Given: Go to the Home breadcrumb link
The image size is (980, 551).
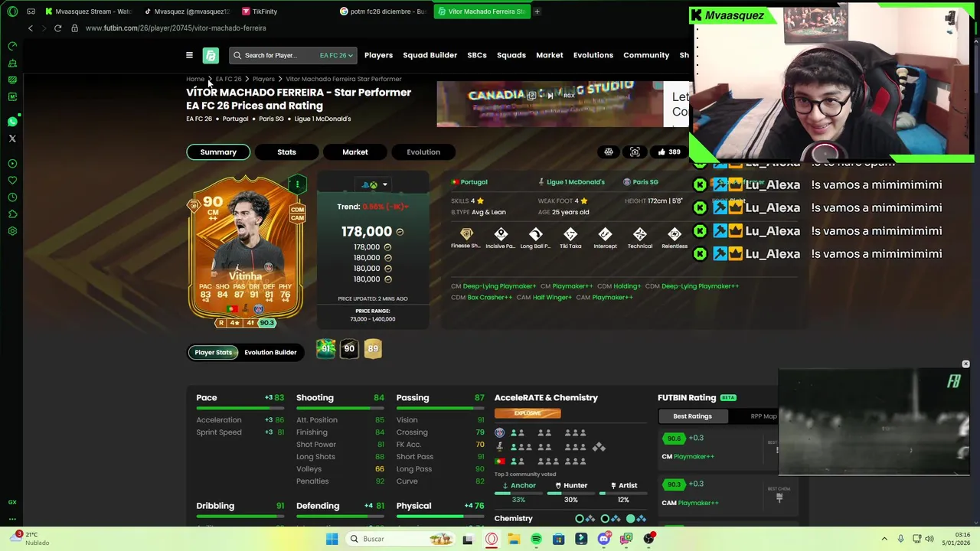Looking at the screenshot, I should (x=195, y=79).
